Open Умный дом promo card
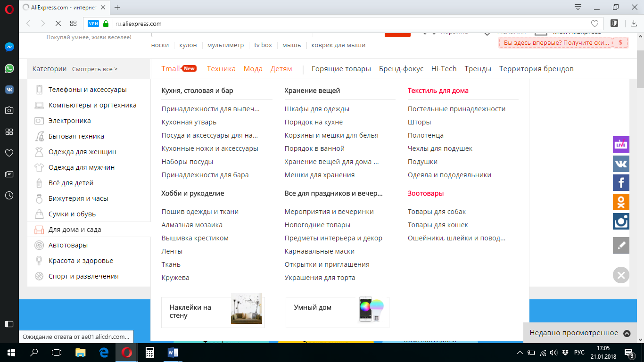Image resolution: width=644 pixels, height=362 pixels. (x=338, y=312)
